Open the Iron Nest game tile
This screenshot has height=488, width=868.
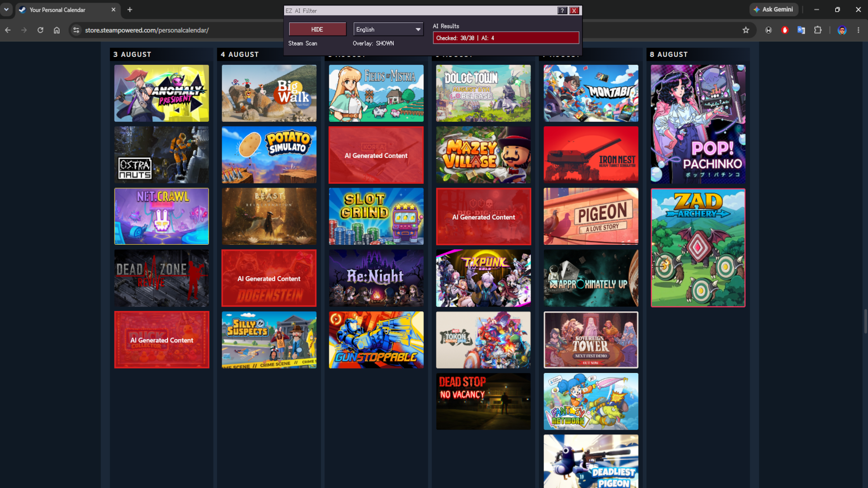[x=591, y=155]
